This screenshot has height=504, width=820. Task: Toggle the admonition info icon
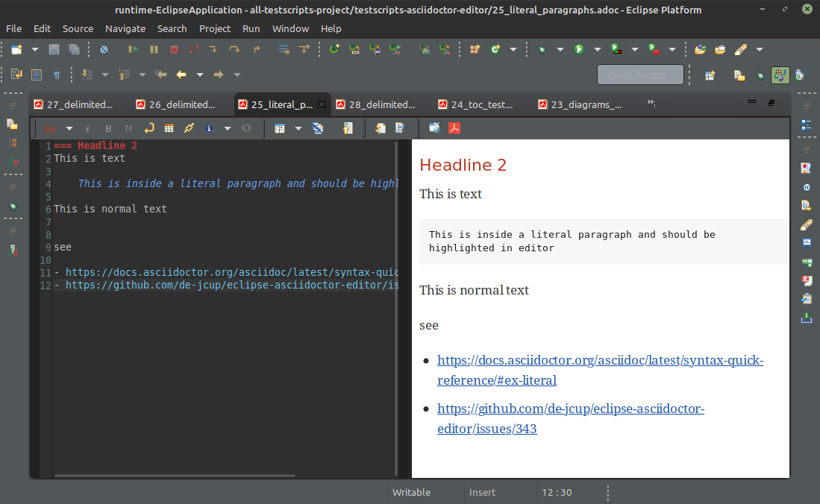pos(209,128)
